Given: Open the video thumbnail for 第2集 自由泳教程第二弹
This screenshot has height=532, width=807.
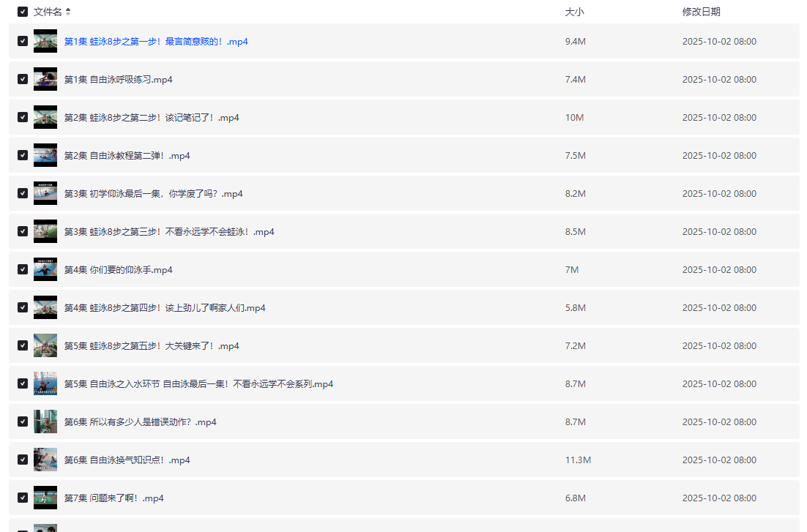Looking at the screenshot, I should pyautogui.click(x=45, y=155).
